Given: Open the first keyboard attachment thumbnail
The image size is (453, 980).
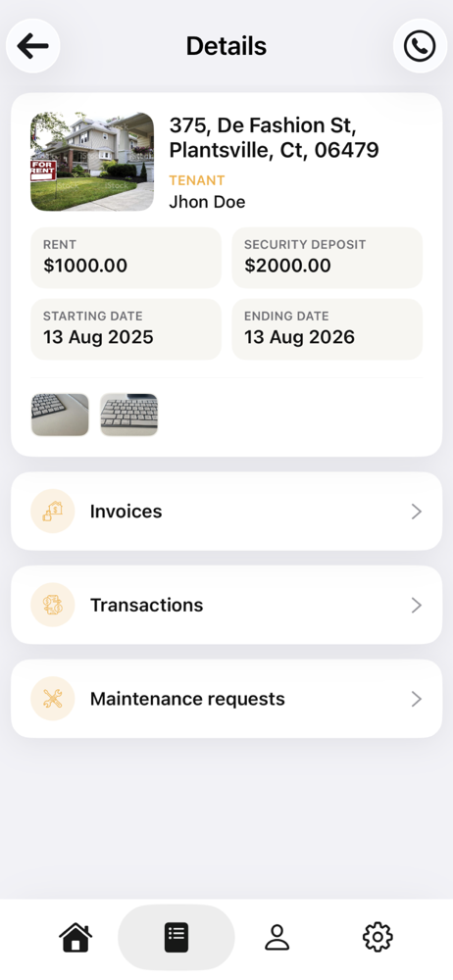Looking at the screenshot, I should click(60, 415).
